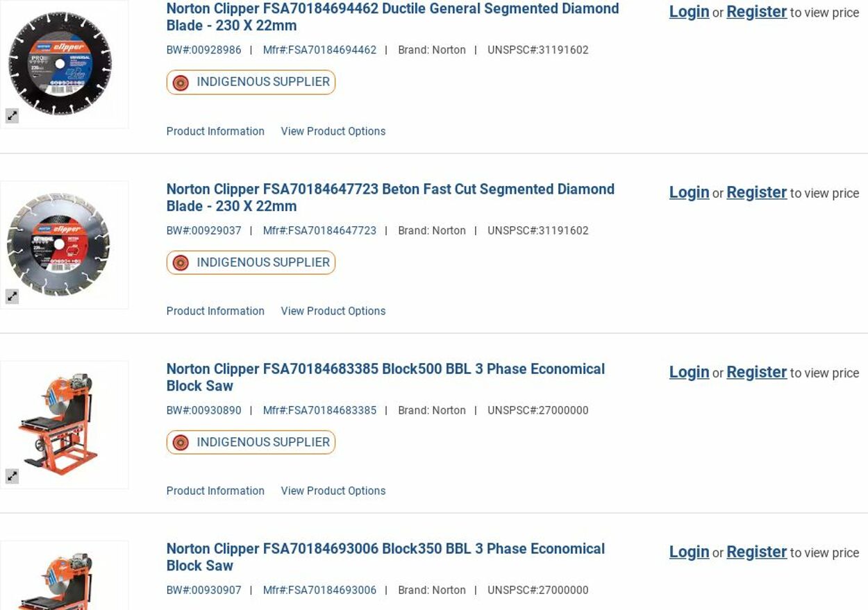
Task: Click Indigenous Supplier badge for Block500 saw
Action: tap(251, 442)
